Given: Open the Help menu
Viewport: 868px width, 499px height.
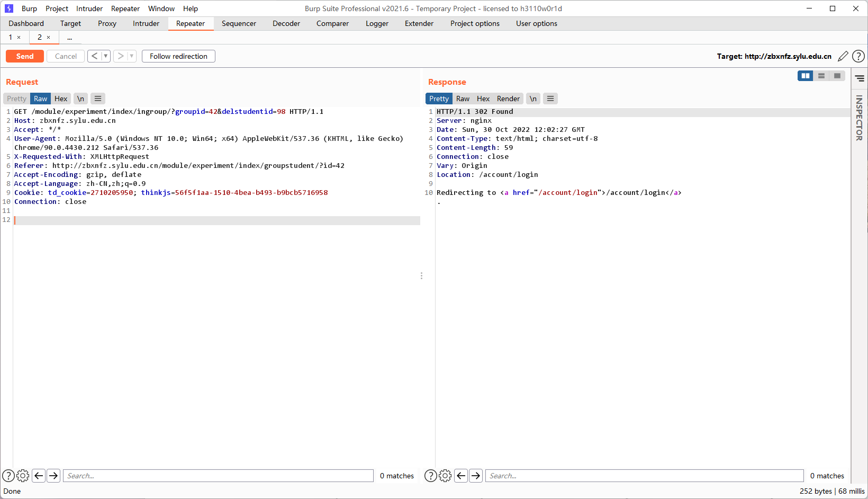Looking at the screenshot, I should pyautogui.click(x=191, y=8).
